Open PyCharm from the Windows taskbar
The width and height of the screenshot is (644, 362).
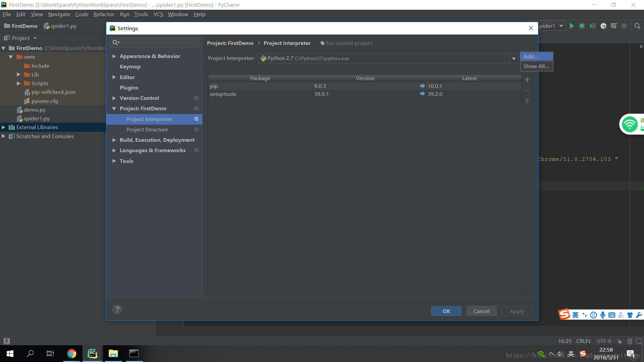(x=92, y=354)
